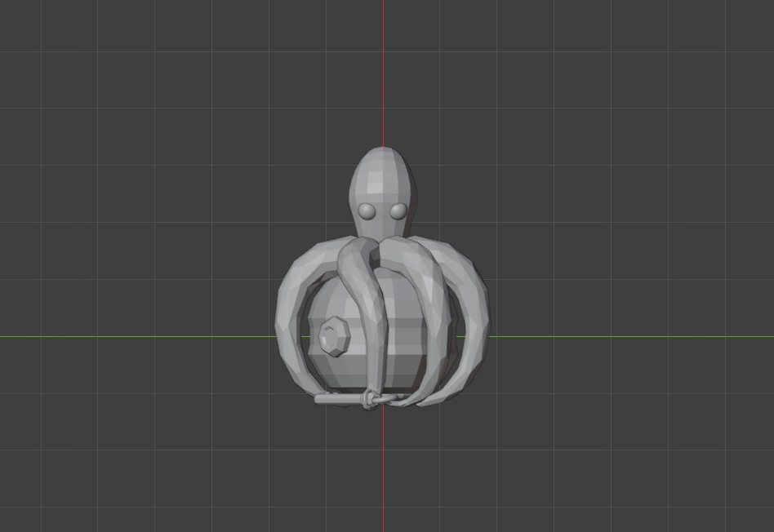Select the outermost tentacle arching on the right

tap(476, 321)
